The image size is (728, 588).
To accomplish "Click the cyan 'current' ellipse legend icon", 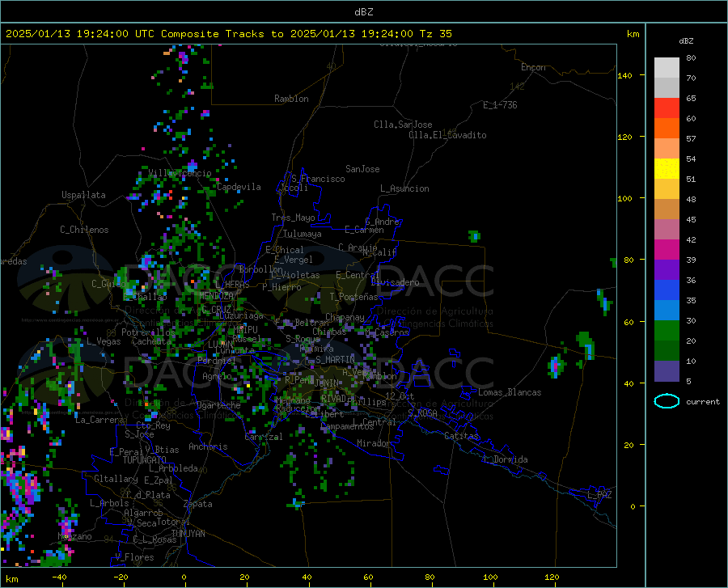I will click(667, 401).
